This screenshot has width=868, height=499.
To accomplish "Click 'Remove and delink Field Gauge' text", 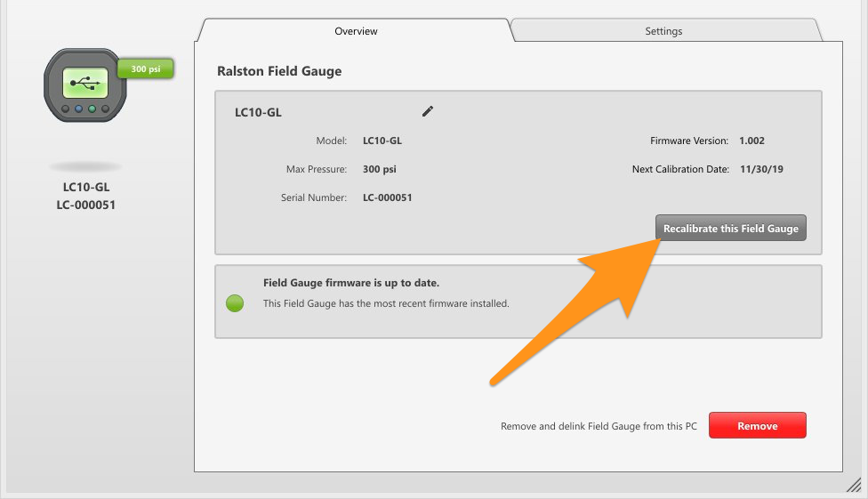I will tap(599, 426).
